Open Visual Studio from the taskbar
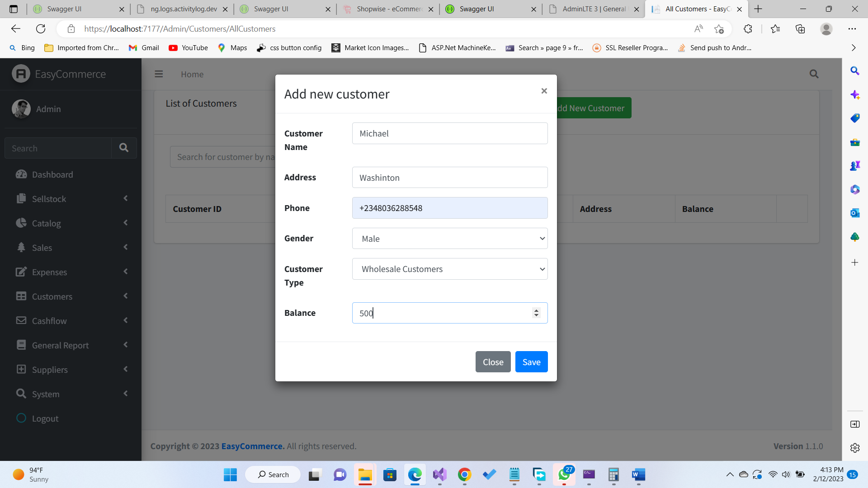The width and height of the screenshot is (868, 488). (439, 475)
